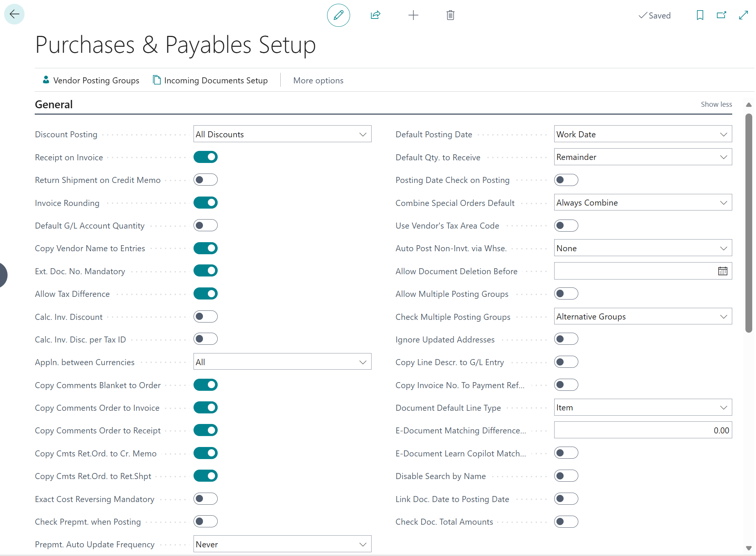Toggle Invoice Rounding switch
Screen dimensions: 756x556
[206, 203]
